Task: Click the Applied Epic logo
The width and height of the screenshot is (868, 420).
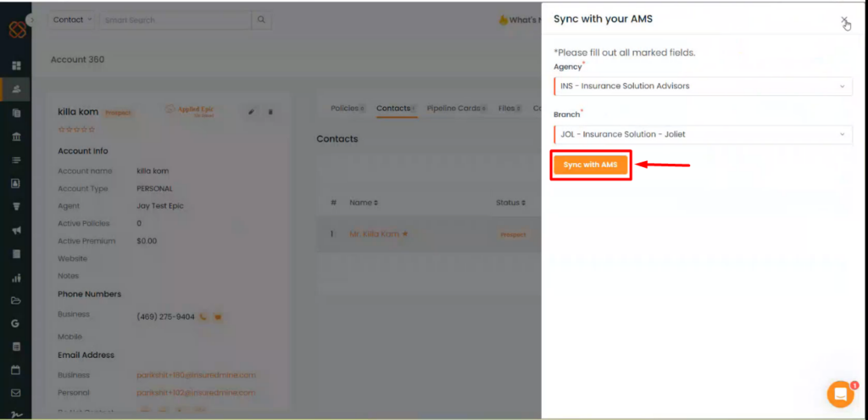Action: click(189, 111)
